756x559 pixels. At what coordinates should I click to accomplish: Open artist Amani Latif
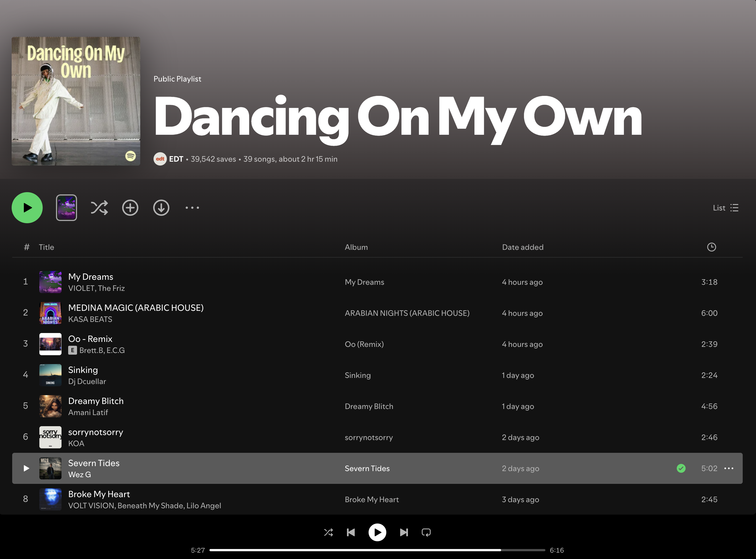pos(88,413)
